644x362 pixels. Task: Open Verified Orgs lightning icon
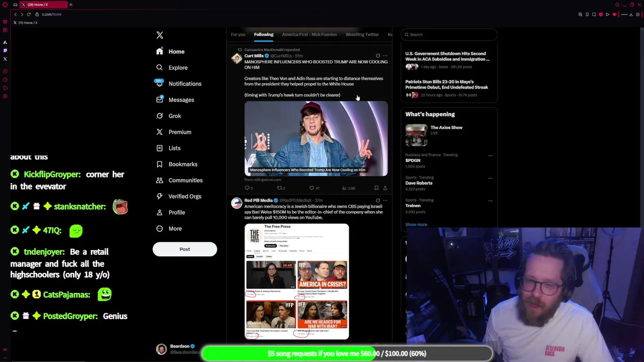[159, 196]
